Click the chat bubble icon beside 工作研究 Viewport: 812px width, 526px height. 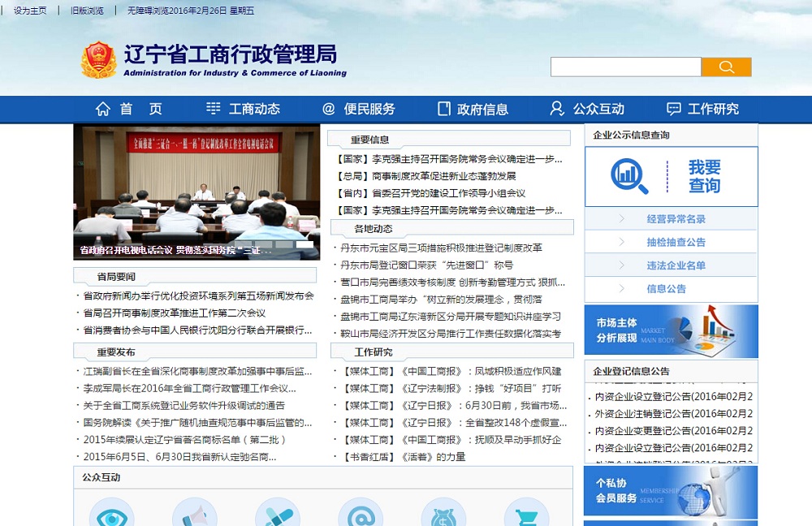[674, 109]
